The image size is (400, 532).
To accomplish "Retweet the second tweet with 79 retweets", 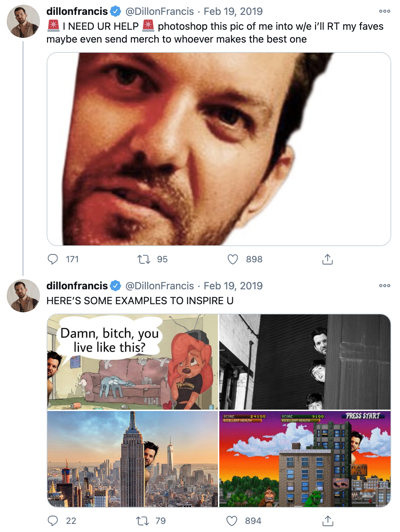I will click(142, 521).
